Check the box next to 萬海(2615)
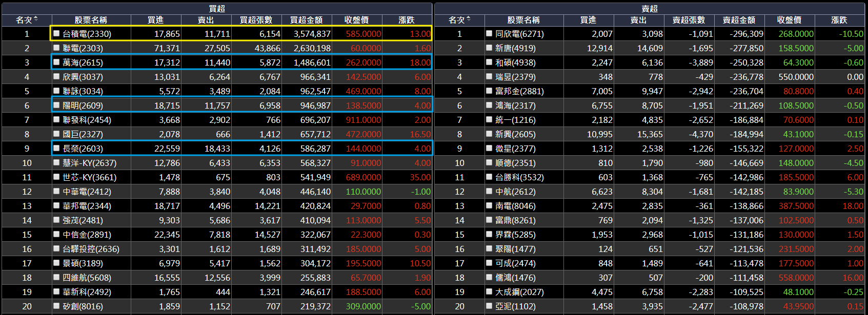 point(56,62)
